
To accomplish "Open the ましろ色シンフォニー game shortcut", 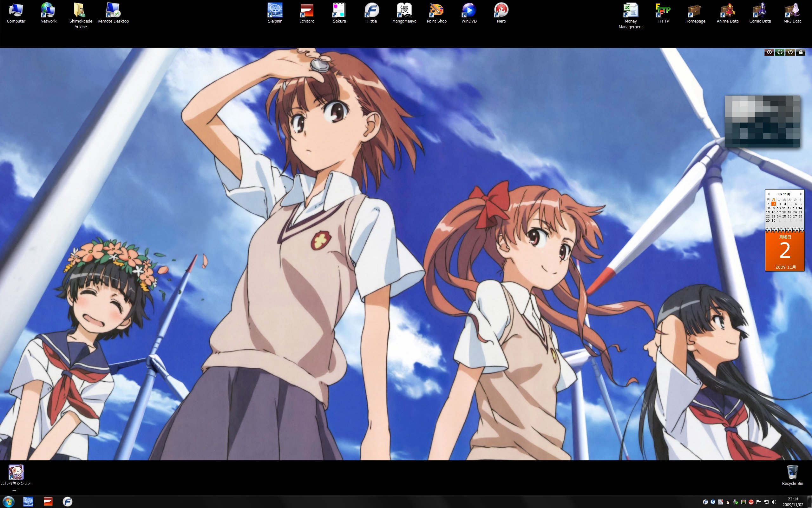I will 16,478.
